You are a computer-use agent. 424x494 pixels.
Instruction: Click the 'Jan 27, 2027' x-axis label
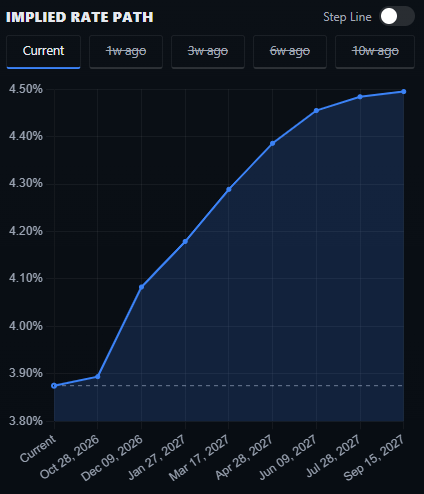(x=157, y=457)
